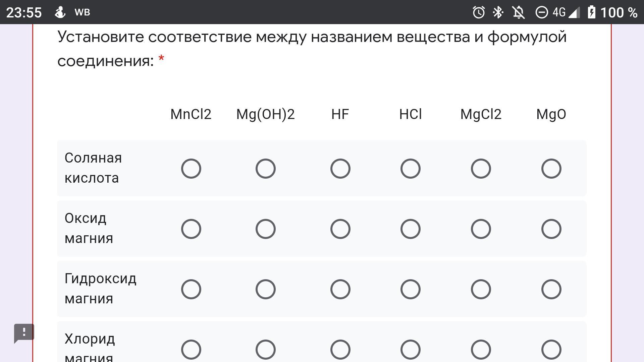Tap the WB notification icon
Screen dimensions: 644x362
point(82,12)
